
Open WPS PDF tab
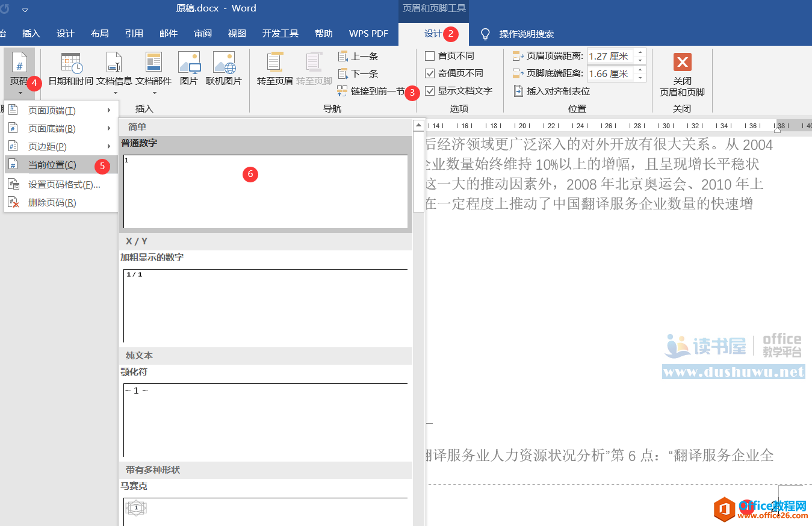369,34
